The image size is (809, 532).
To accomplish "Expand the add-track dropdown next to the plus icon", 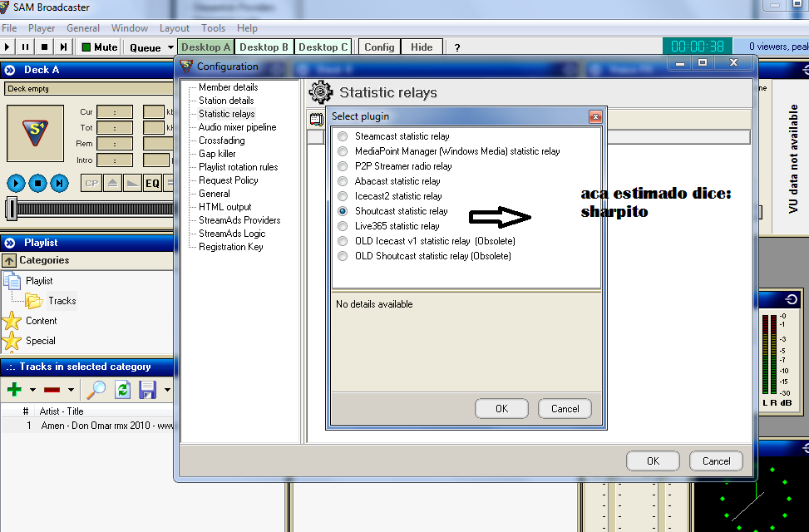I will click(33, 388).
